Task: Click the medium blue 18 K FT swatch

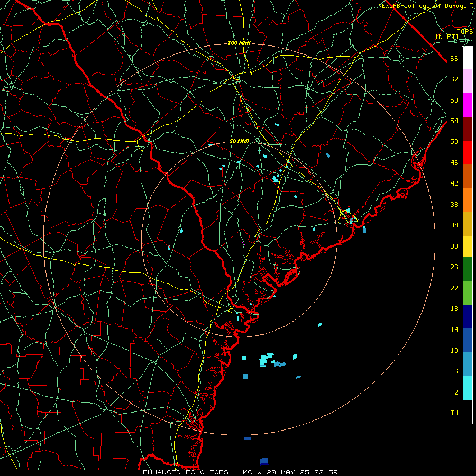Action: tap(467, 340)
